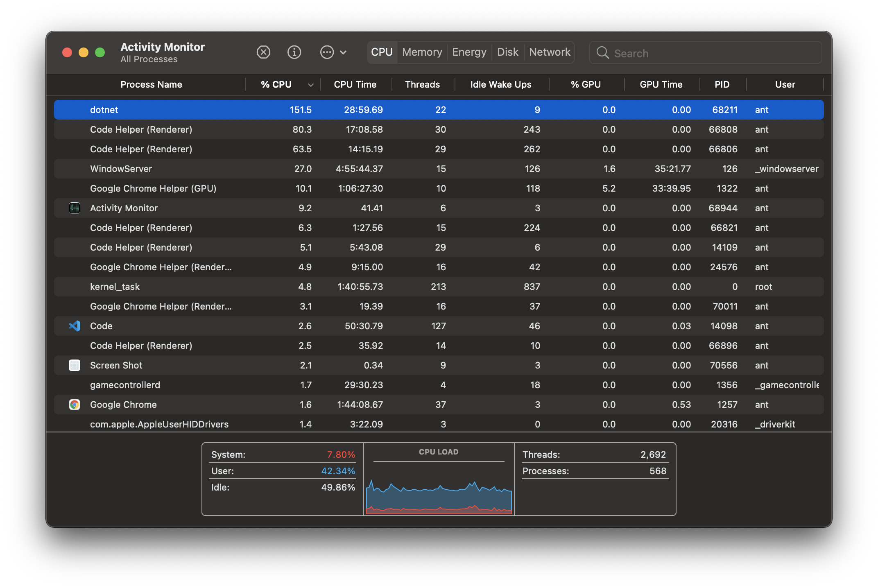Open the process info inspector icon
This screenshot has width=878, height=588.
tap(294, 52)
